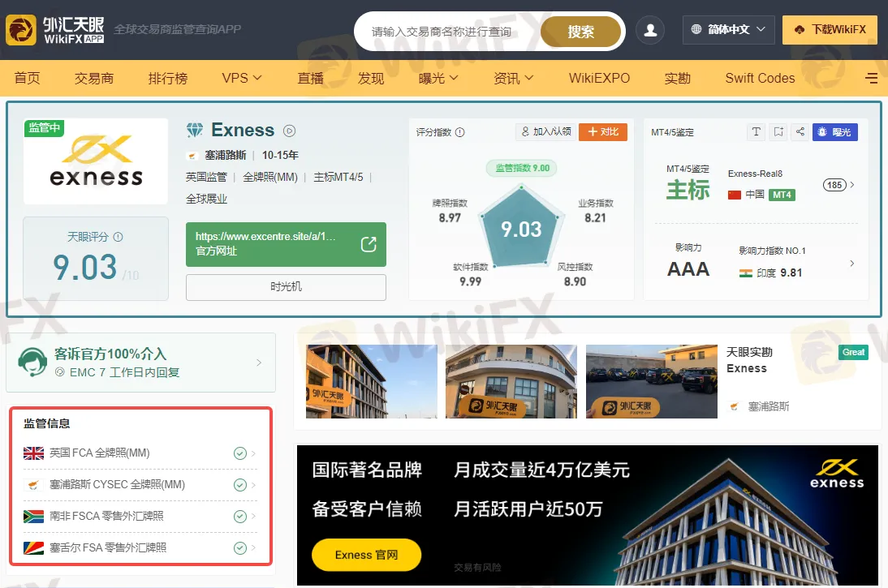Click green check for 英国 FCA license
Viewport: 888px width, 588px height.
pos(240,453)
